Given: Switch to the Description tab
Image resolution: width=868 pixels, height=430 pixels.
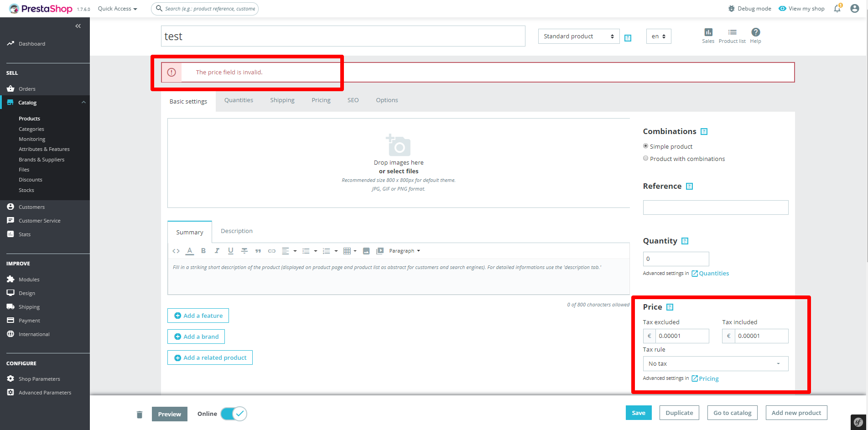Looking at the screenshot, I should 236,231.
